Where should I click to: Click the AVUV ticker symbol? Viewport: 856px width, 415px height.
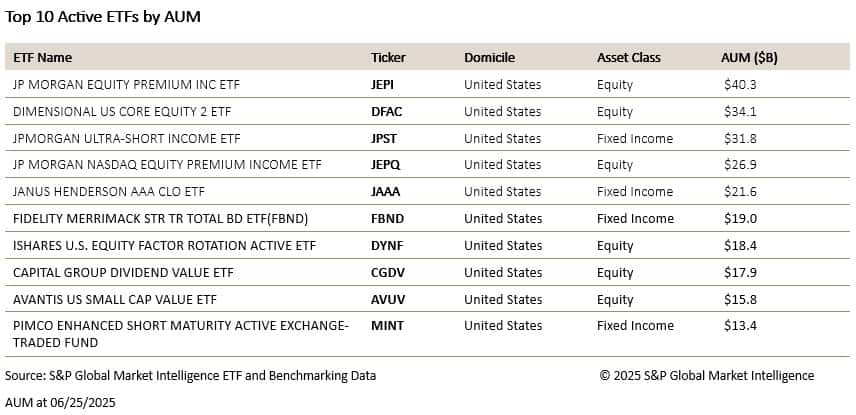click(387, 299)
